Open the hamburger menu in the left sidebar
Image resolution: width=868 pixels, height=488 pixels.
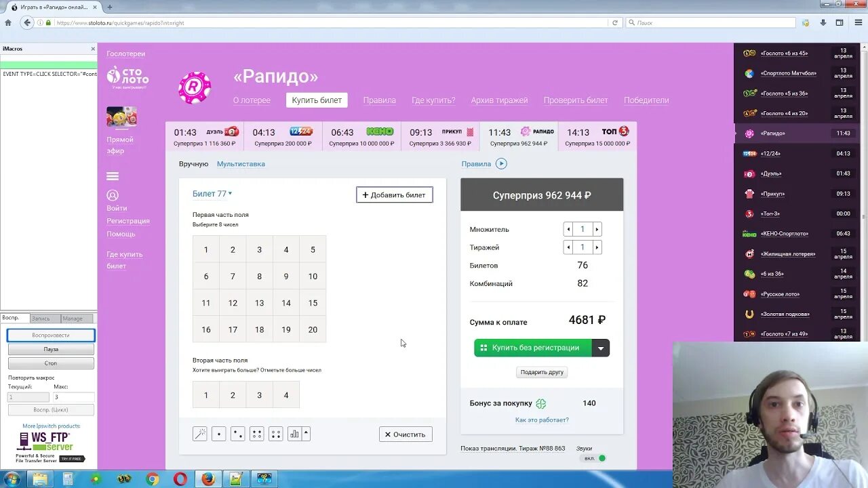pyautogui.click(x=113, y=176)
